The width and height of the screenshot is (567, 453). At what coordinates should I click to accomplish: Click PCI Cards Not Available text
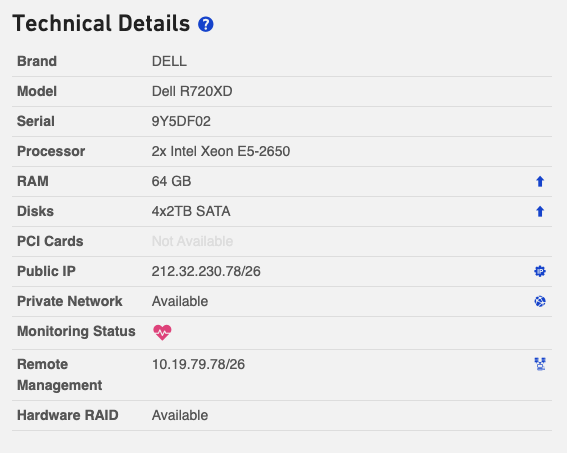(x=192, y=241)
